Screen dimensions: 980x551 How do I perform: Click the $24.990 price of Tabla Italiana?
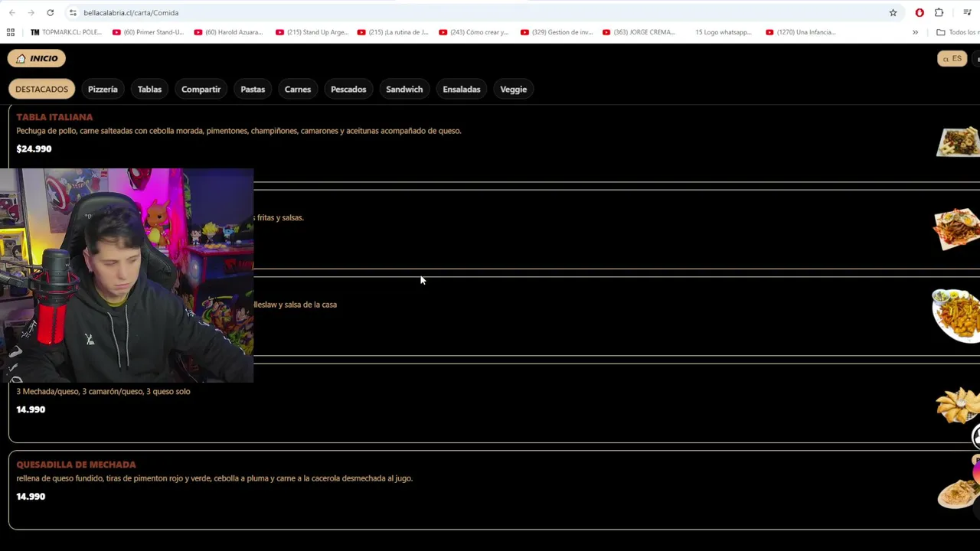[x=34, y=149]
